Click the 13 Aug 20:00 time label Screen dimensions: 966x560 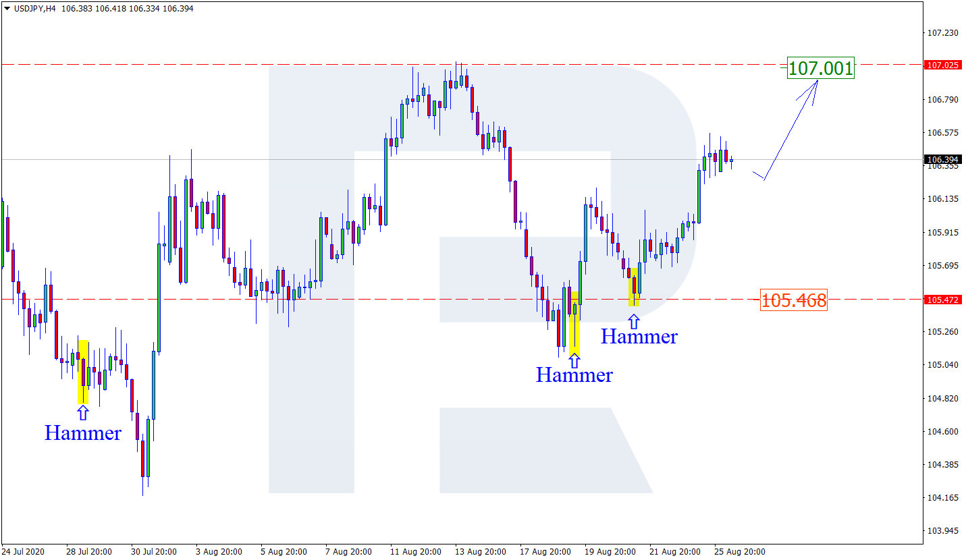point(481,552)
